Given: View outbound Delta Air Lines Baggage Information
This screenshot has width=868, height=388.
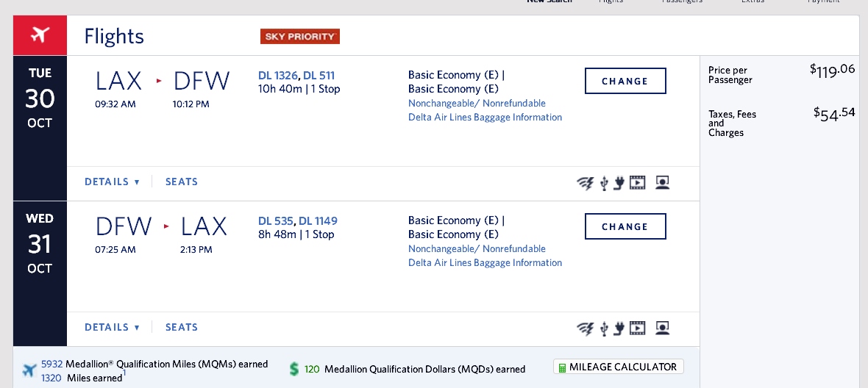Looking at the screenshot, I should point(485,118).
